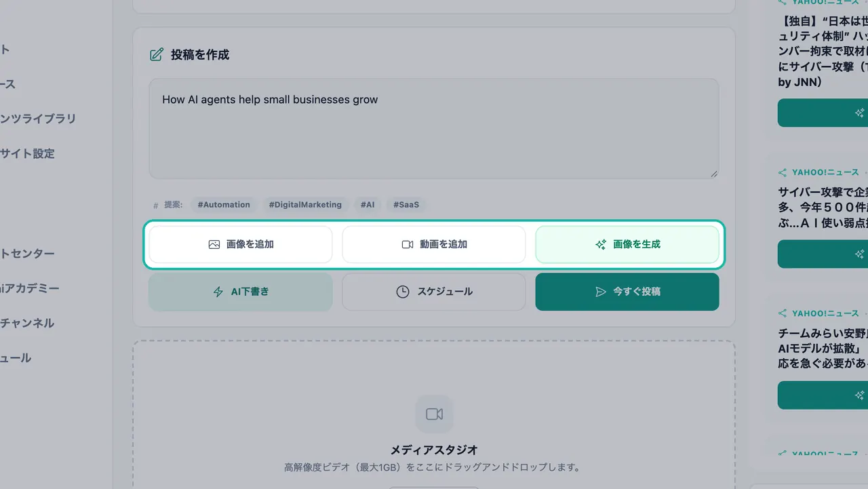Image resolution: width=868 pixels, height=489 pixels.
Task: Add the #AI hashtag suggestion
Action: 368,205
